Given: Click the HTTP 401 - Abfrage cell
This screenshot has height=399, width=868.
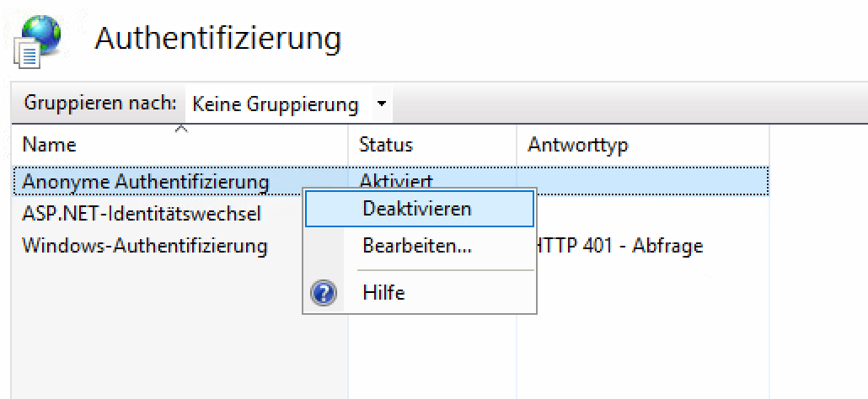Looking at the screenshot, I should pyautogui.click(x=619, y=247).
